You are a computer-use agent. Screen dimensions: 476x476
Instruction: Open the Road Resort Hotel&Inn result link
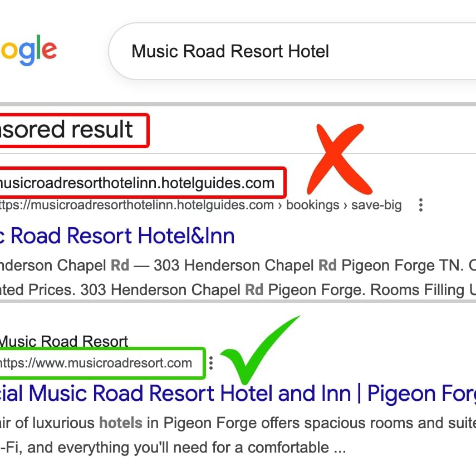click(117, 235)
